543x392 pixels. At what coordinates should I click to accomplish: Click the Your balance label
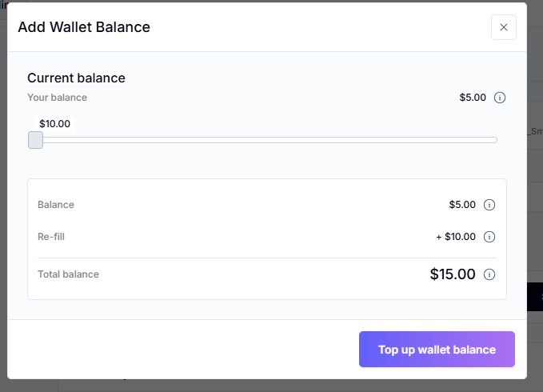(57, 98)
